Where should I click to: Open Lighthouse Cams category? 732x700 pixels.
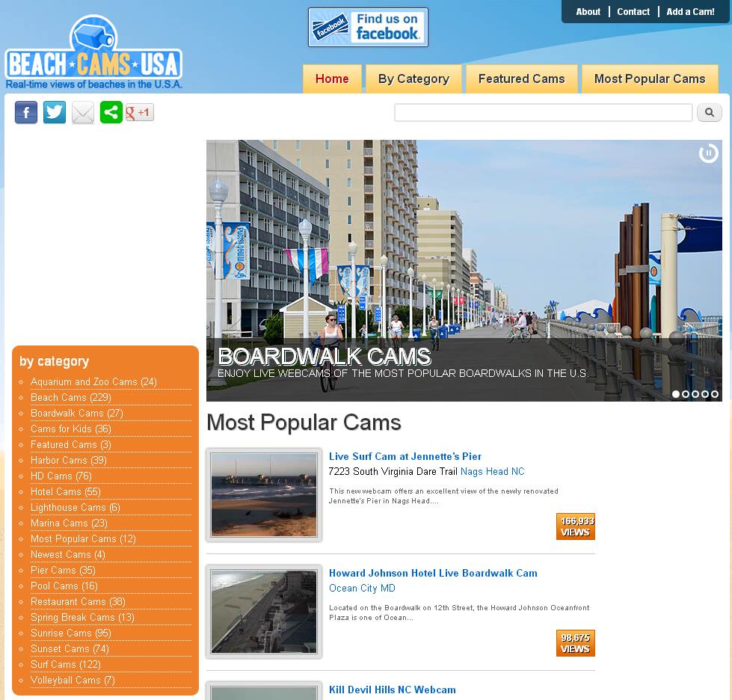point(76,508)
